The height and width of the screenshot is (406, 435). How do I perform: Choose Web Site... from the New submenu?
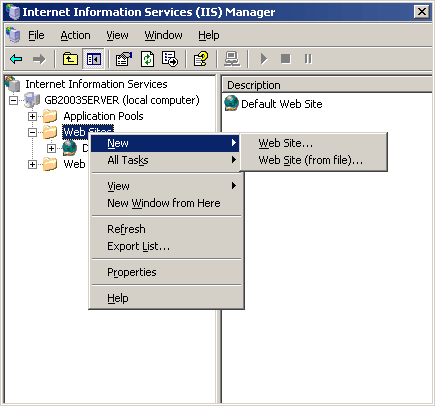[313, 143]
